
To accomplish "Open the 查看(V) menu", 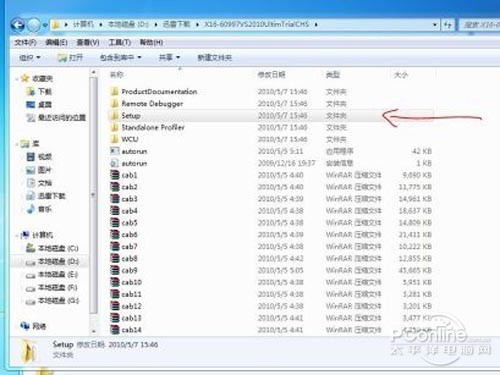I will (88, 42).
